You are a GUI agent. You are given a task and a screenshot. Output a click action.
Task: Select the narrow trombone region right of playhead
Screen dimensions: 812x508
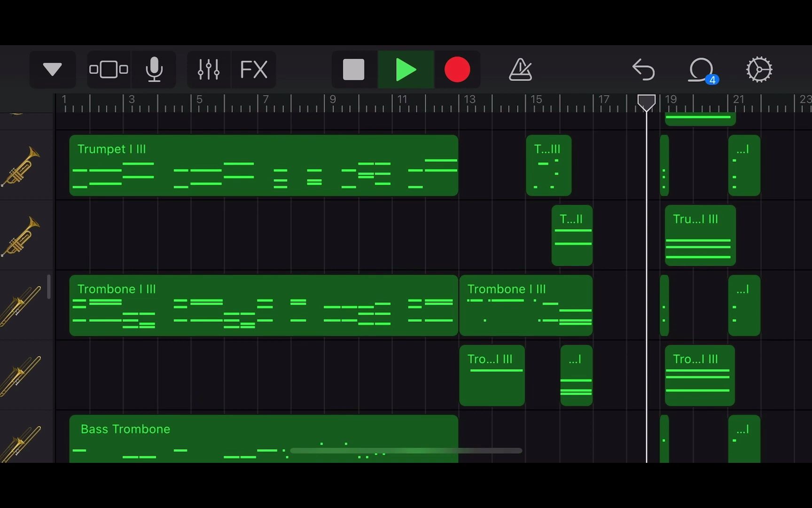pyautogui.click(x=664, y=306)
